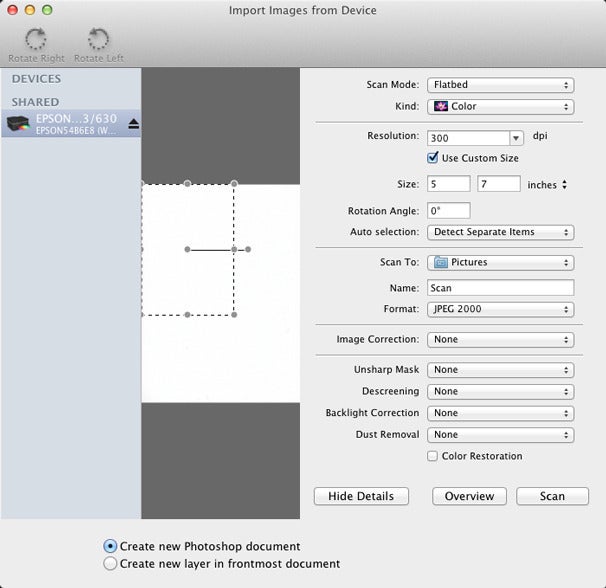Image resolution: width=606 pixels, height=588 pixels.
Task: Click the top-middle handle of the selection box
Action: (x=187, y=183)
